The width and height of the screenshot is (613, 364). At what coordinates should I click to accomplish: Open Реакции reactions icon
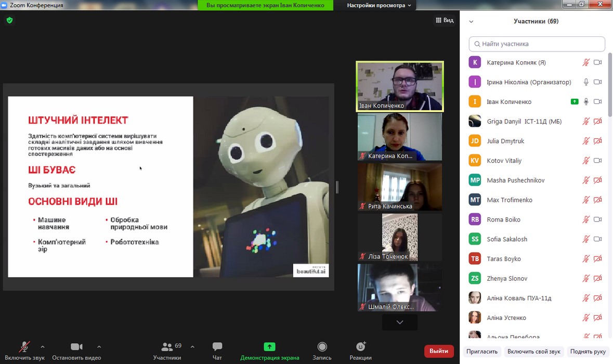360,347
